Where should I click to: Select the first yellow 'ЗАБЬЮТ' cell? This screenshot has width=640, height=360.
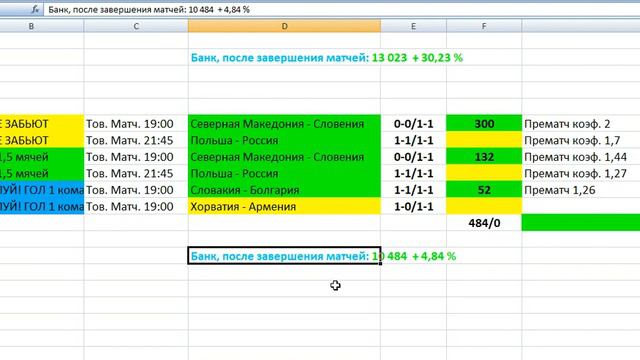[42, 124]
